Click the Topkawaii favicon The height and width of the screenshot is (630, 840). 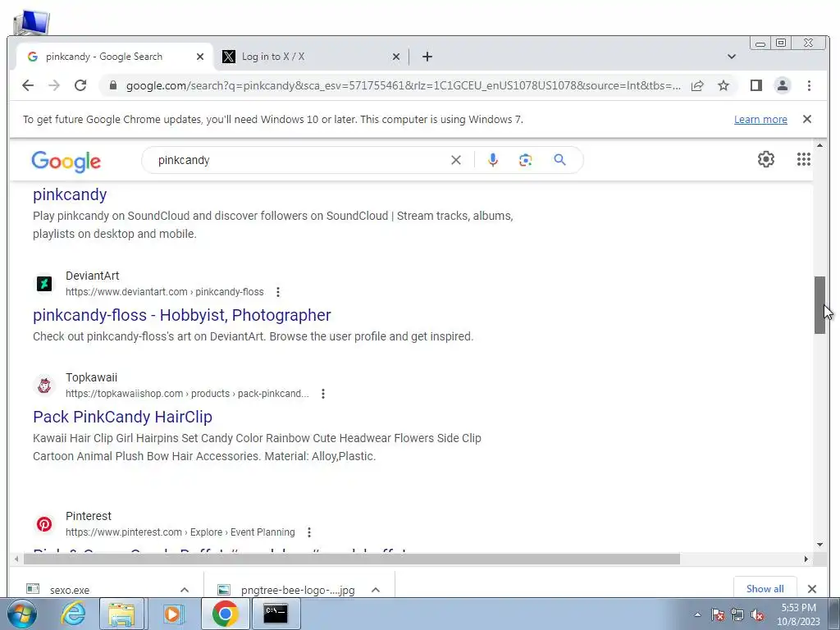(44, 386)
